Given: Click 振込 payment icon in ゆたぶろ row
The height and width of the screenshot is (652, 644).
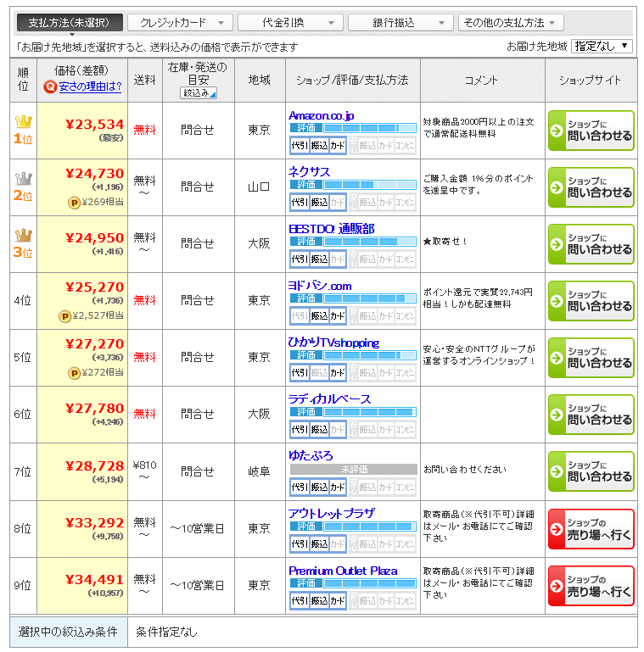Looking at the screenshot, I should click(x=319, y=487).
